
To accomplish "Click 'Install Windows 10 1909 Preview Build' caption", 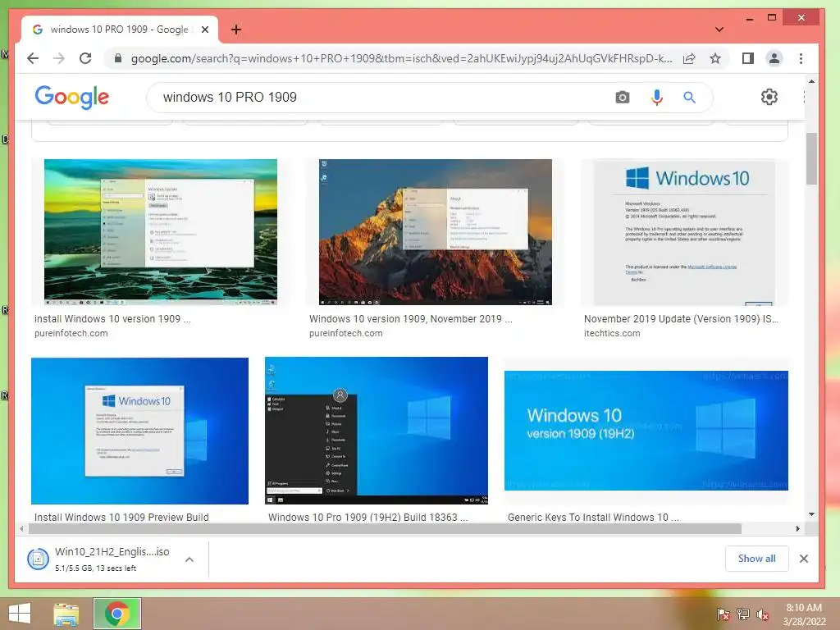I will click(121, 517).
